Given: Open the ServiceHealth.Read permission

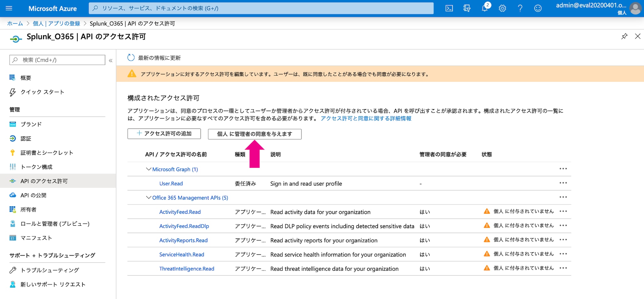Looking at the screenshot, I should pos(182,254).
